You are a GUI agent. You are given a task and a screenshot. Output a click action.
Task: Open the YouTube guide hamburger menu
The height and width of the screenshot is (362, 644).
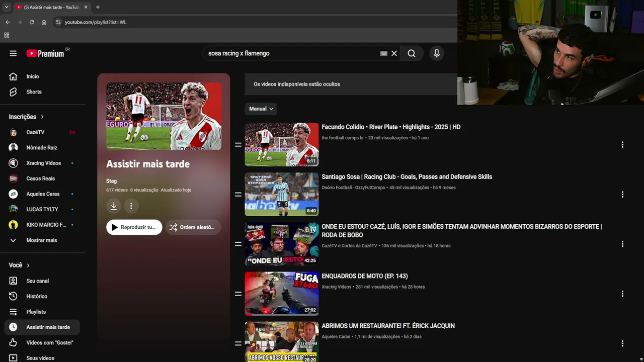[x=13, y=53]
